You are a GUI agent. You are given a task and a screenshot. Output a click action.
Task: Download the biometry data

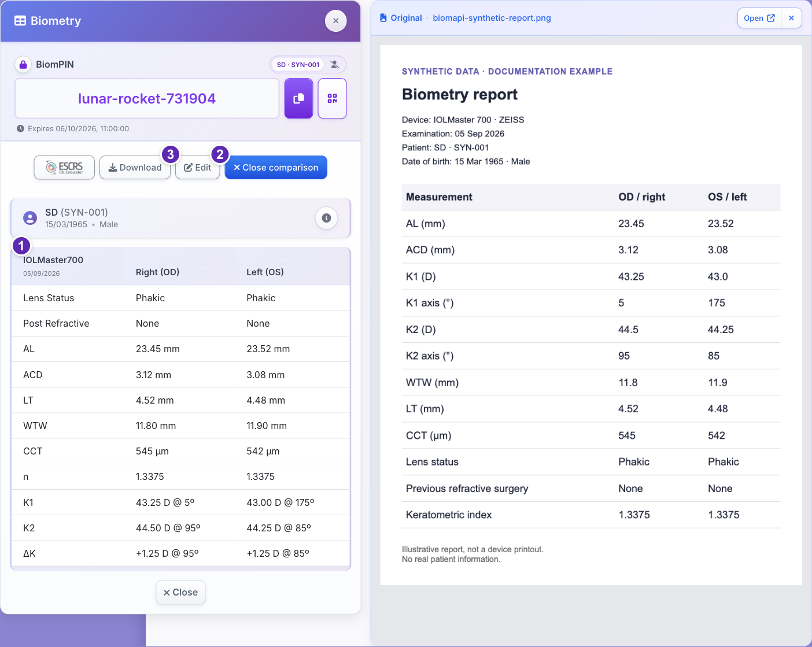point(135,168)
